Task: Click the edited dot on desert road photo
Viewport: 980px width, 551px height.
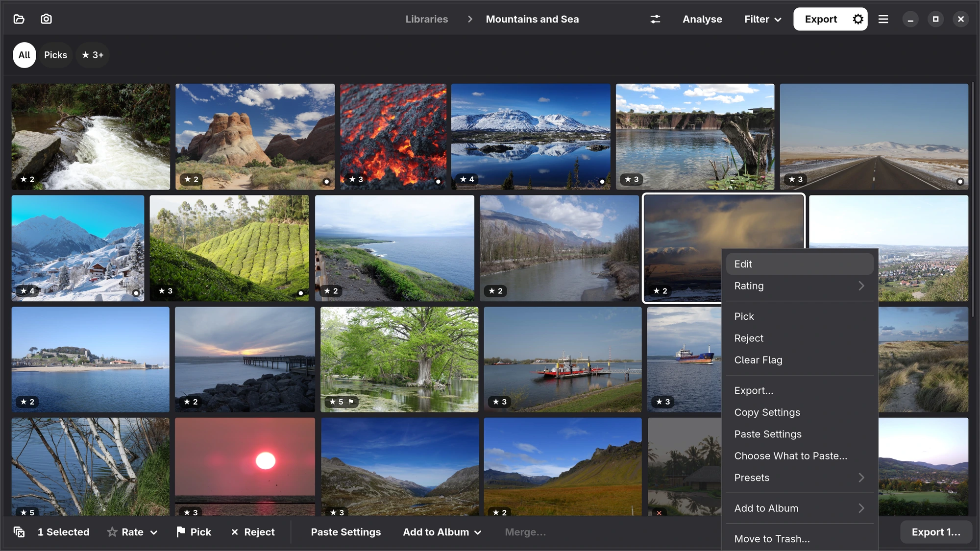Action: point(960,181)
